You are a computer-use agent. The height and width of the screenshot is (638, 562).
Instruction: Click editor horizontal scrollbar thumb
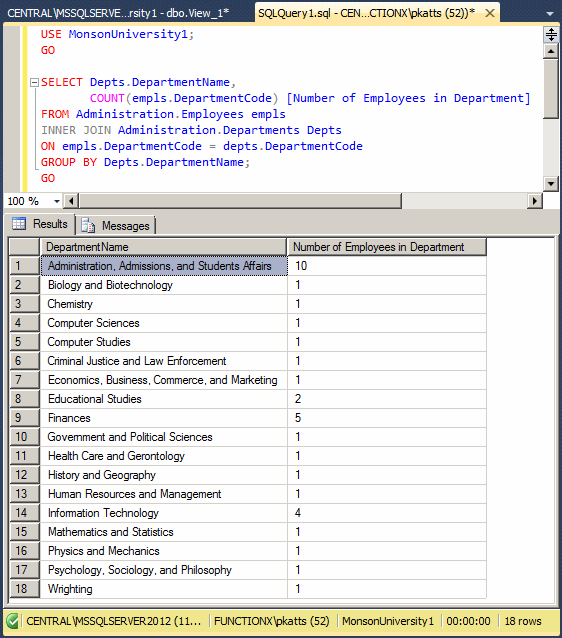point(240,201)
